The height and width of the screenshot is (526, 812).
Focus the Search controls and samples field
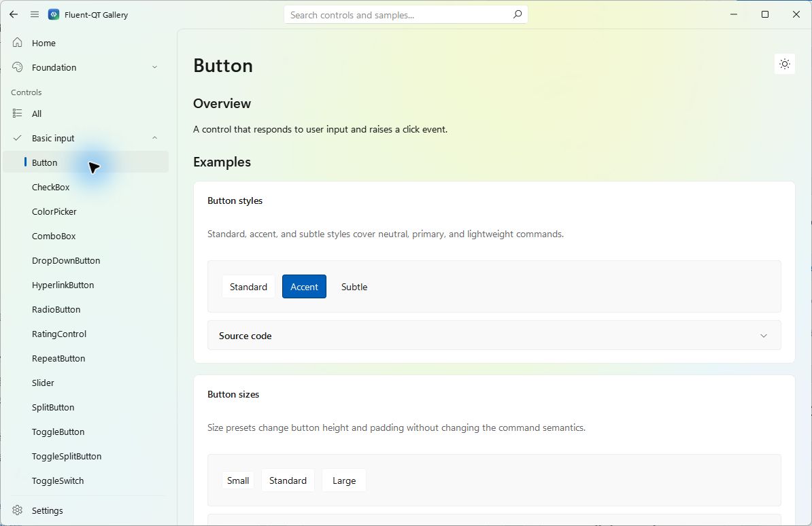(406, 14)
